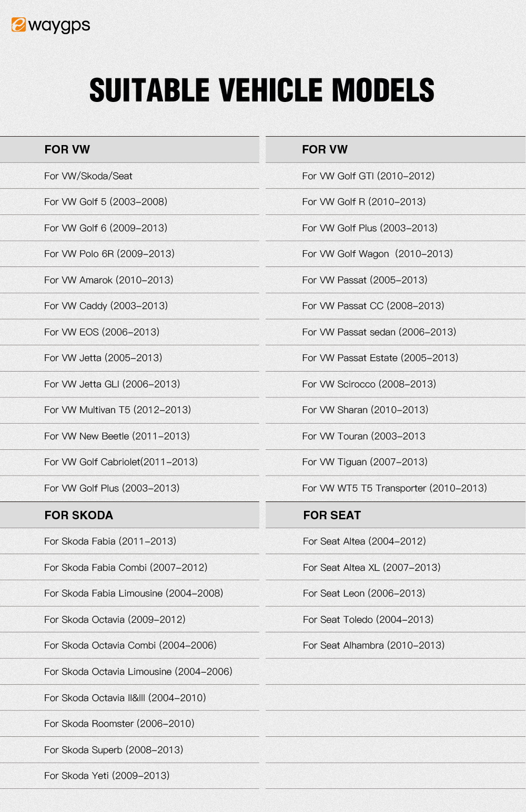The image size is (526, 812).
Task: Click the For VW/Skoda/Seat row
Action: point(88,176)
